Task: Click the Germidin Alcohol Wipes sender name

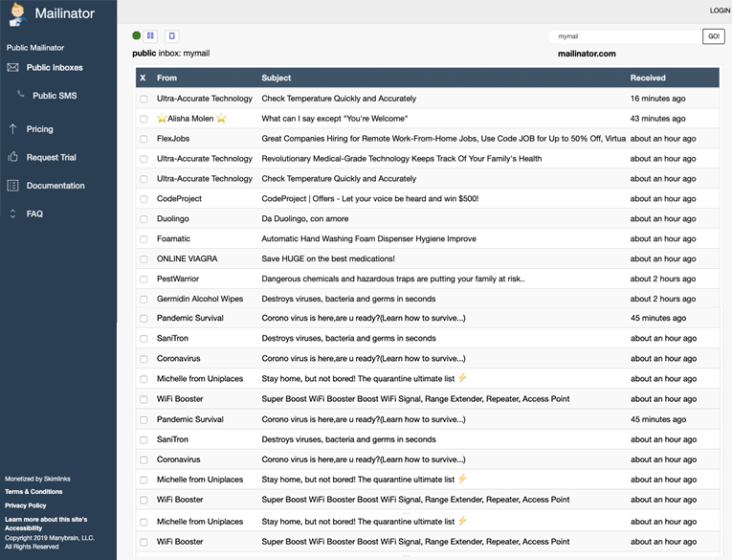Action: click(200, 299)
